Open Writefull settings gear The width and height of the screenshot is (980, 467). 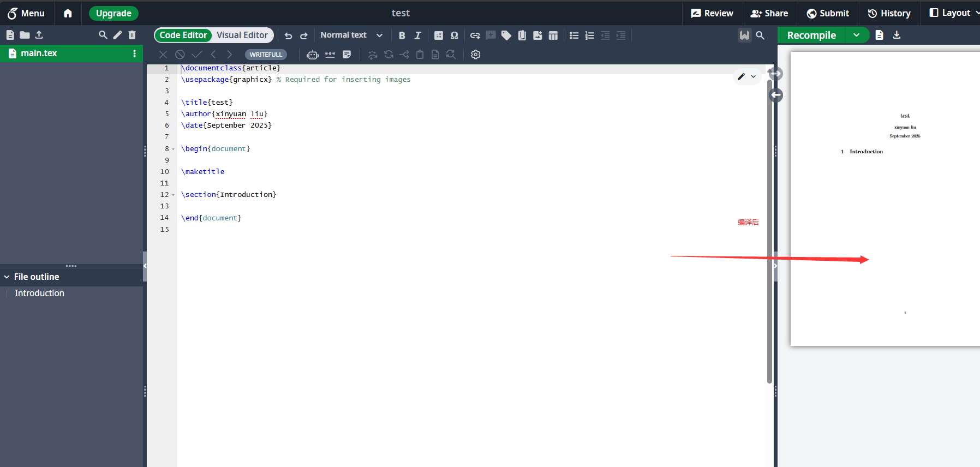[476, 55]
